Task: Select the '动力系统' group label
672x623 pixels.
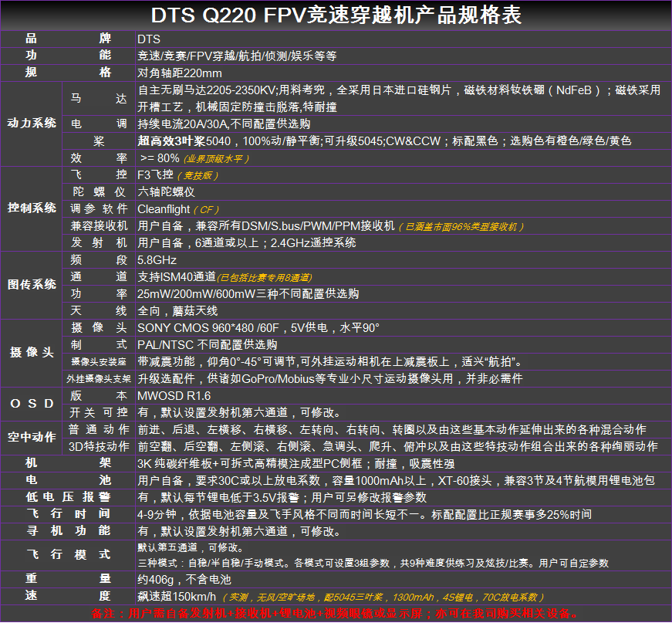Action: pyautogui.click(x=32, y=124)
